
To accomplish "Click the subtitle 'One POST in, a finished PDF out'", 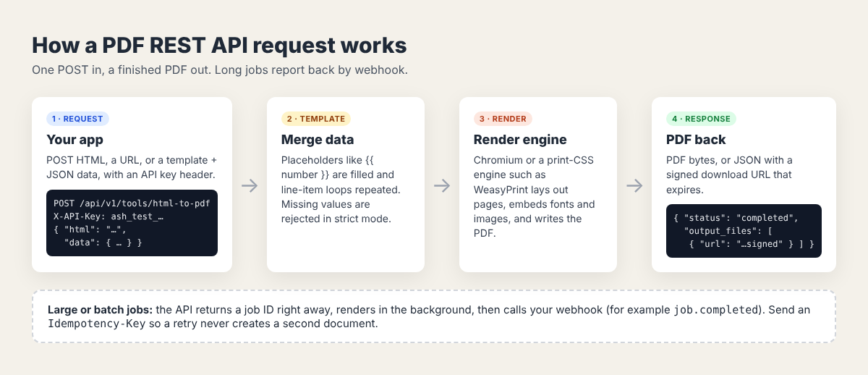I will click(122, 70).
